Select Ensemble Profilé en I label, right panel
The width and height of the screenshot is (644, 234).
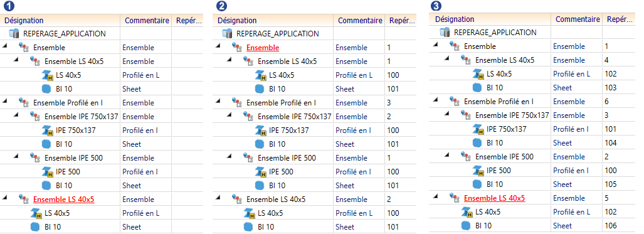[499, 101]
